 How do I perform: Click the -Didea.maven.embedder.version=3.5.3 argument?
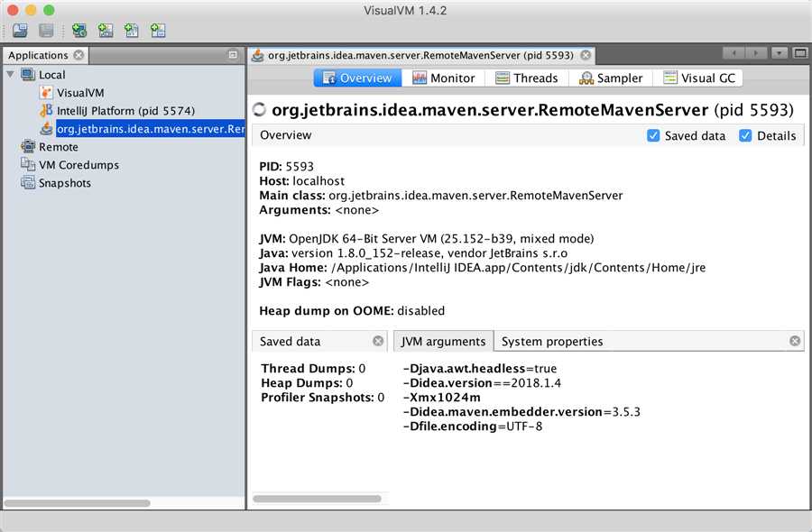(x=521, y=412)
